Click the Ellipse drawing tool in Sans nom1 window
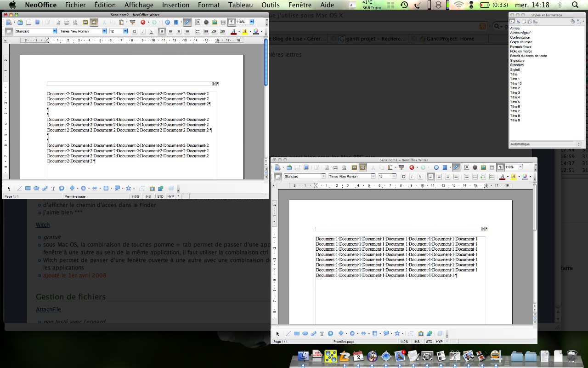The width and height of the screenshot is (588, 368). click(x=305, y=333)
